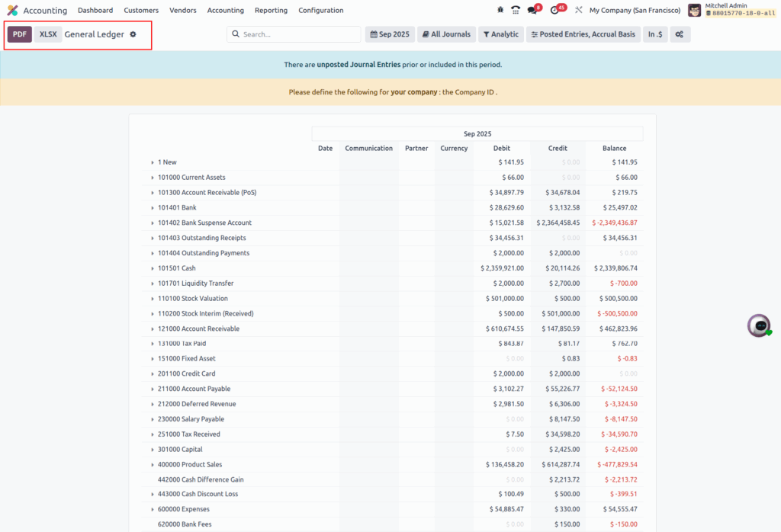Open the General Ledger gear settings
Image resolution: width=781 pixels, height=532 pixels.
point(133,34)
